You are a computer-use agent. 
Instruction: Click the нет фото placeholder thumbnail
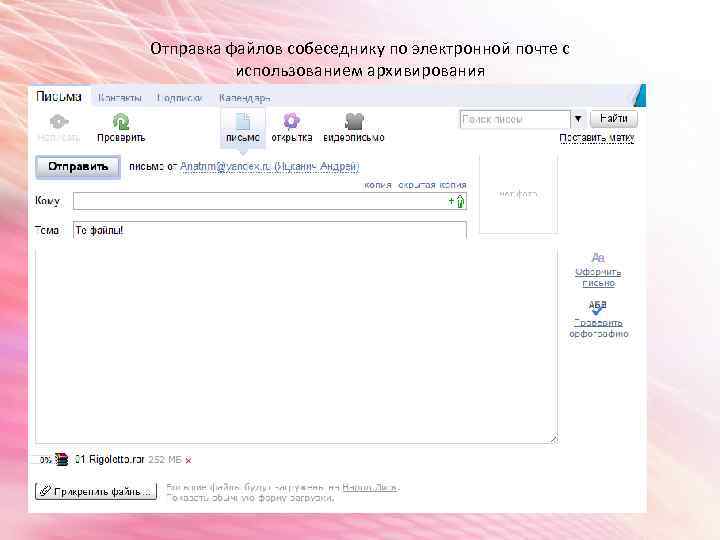(518, 194)
